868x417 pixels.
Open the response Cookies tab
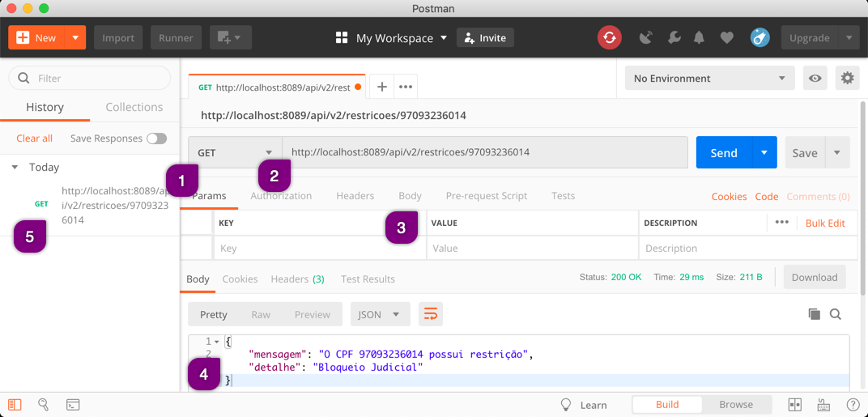pos(240,279)
